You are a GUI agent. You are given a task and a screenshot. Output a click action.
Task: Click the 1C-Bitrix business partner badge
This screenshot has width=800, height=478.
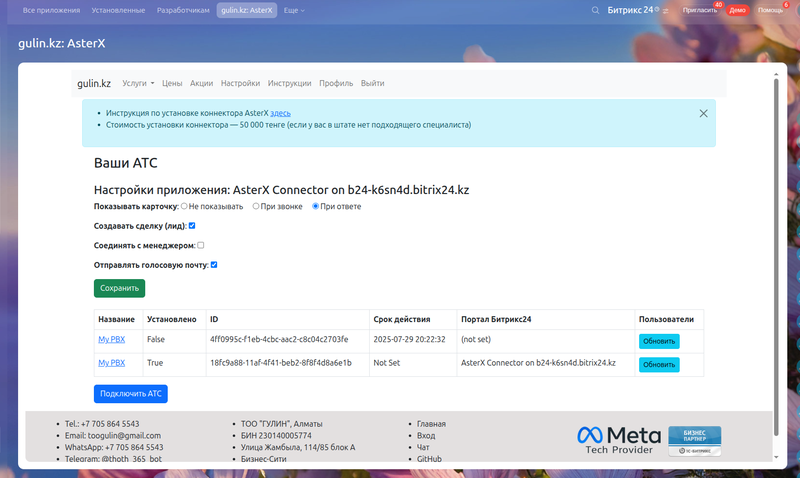click(694, 441)
